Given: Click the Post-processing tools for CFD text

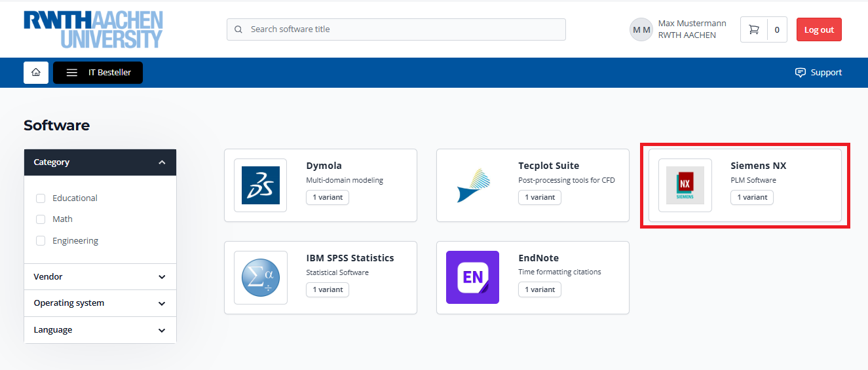Looking at the screenshot, I should (x=567, y=180).
